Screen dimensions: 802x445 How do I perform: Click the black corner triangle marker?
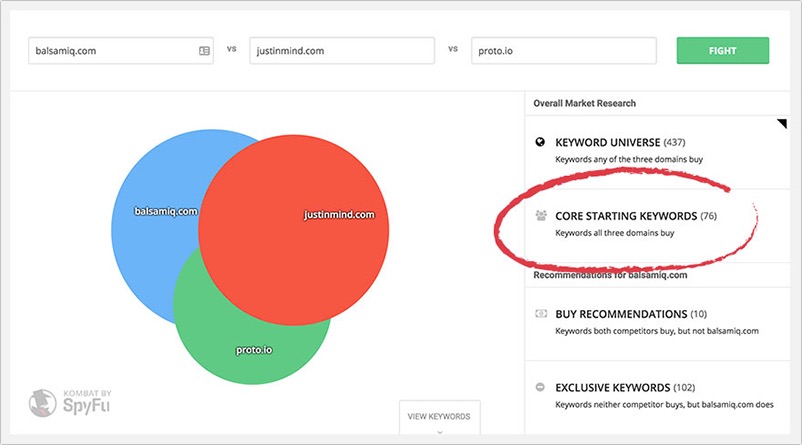(783, 123)
